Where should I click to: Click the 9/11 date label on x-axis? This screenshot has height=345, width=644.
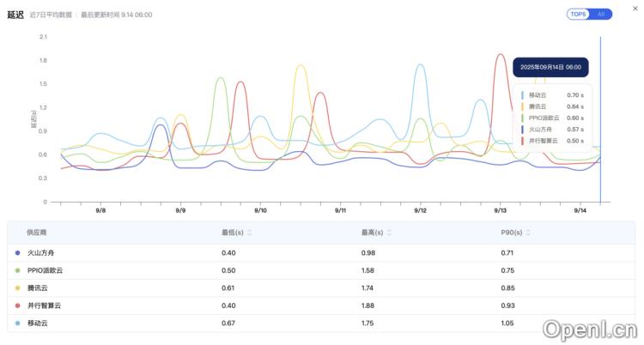pyautogui.click(x=340, y=211)
